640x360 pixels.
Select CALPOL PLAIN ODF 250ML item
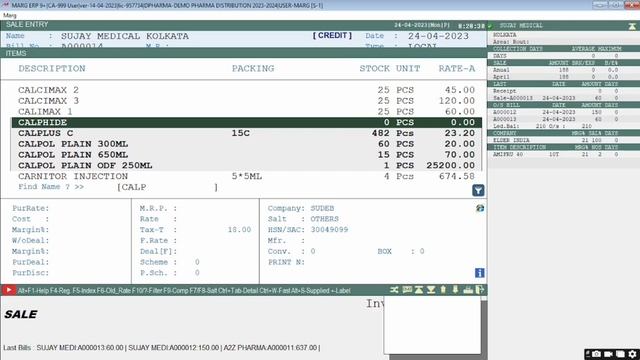[x=247, y=165]
